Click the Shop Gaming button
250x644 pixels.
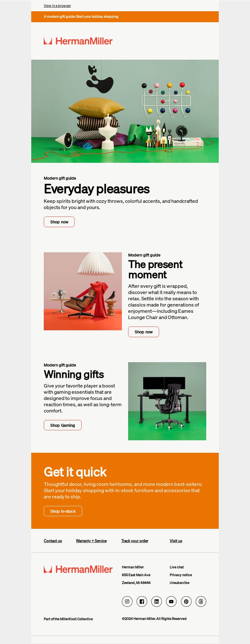pyautogui.click(x=62, y=425)
